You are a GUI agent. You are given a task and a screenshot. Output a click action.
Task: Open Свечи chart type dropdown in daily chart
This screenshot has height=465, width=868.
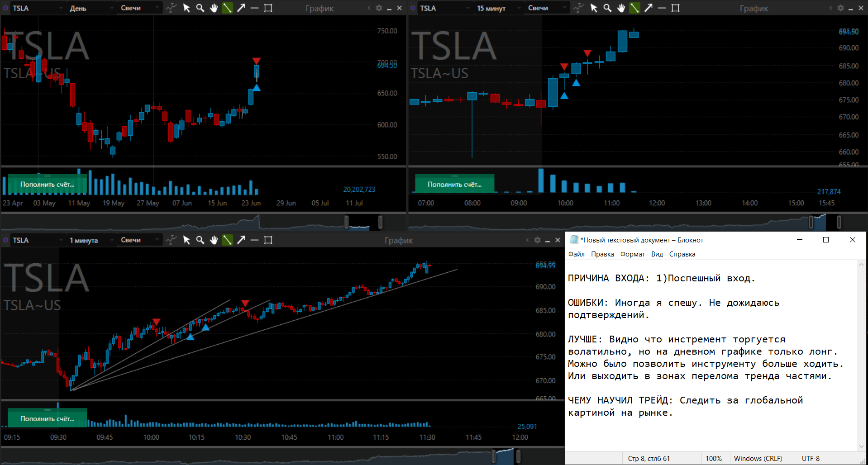coord(139,8)
